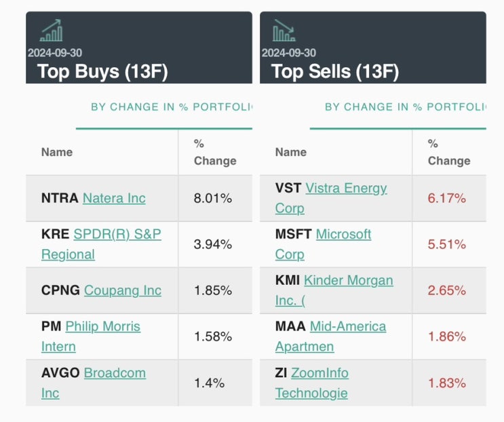Click the Top Buys (13F) title
The height and width of the screenshot is (422, 504).
point(102,71)
